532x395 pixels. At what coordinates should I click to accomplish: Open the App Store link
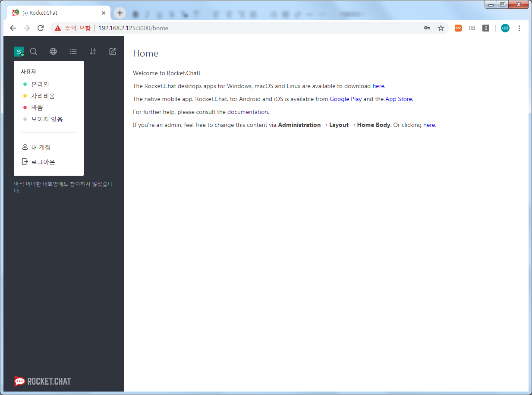point(399,99)
